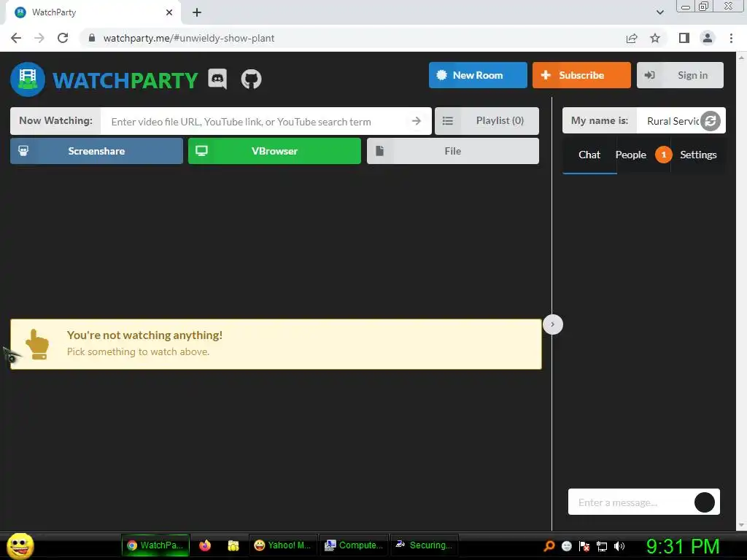Open a new browser tab
Viewport: 747px width, 560px height.
tap(197, 12)
